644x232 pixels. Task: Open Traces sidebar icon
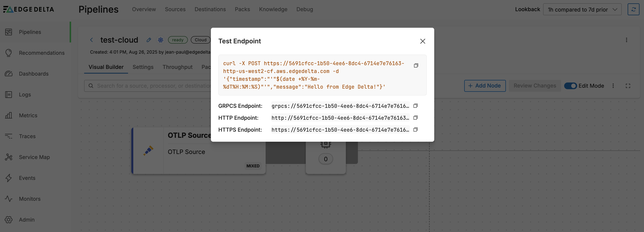pyautogui.click(x=9, y=136)
